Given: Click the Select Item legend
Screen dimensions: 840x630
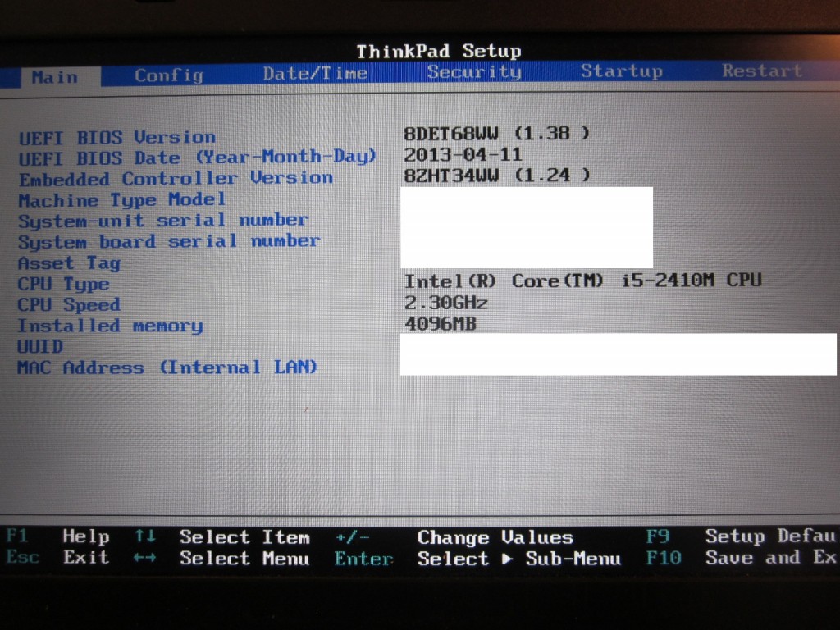Looking at the screenshot, I should click(x=244, y=536).
